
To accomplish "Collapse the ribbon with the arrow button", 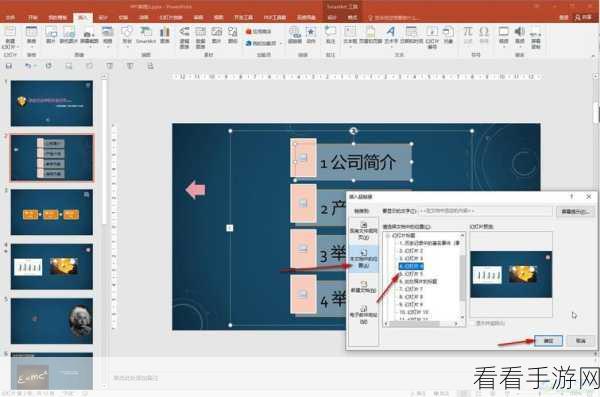I will coord(593,56).
